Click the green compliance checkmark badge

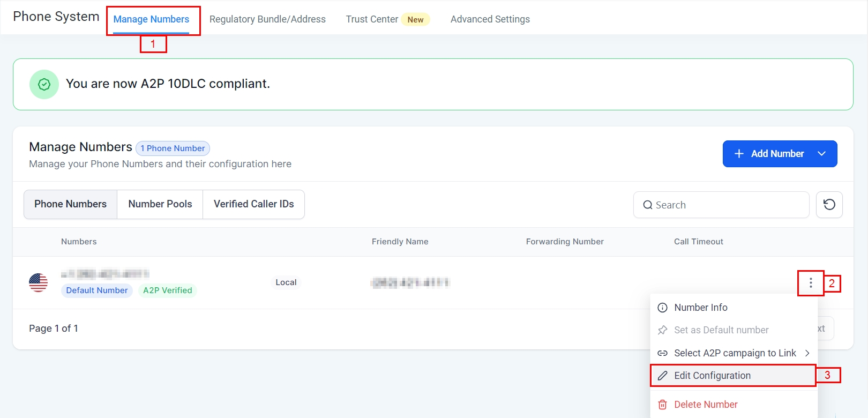point(44,84)
